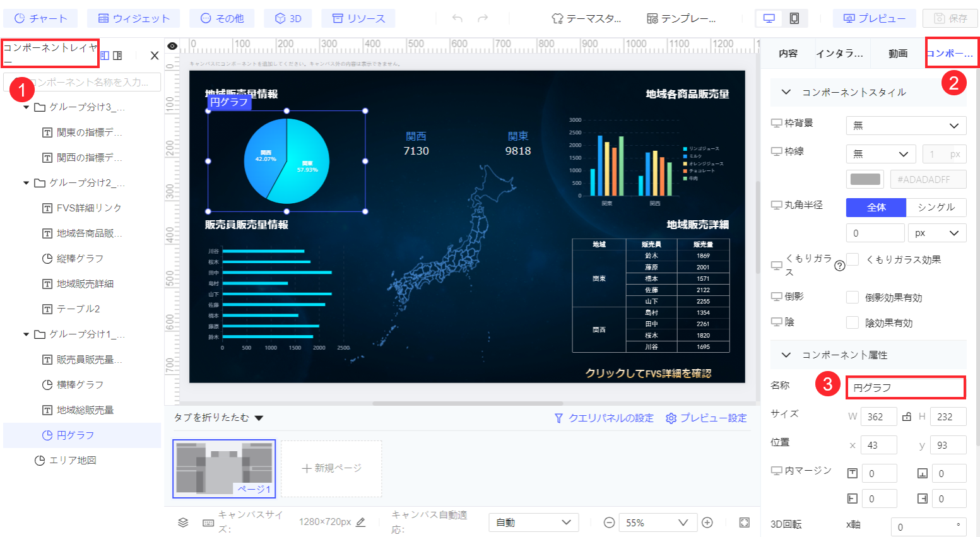This screenshot has width=980, height=537.
Task: Click the プレビュー button
Action: (x=875, y=18)
